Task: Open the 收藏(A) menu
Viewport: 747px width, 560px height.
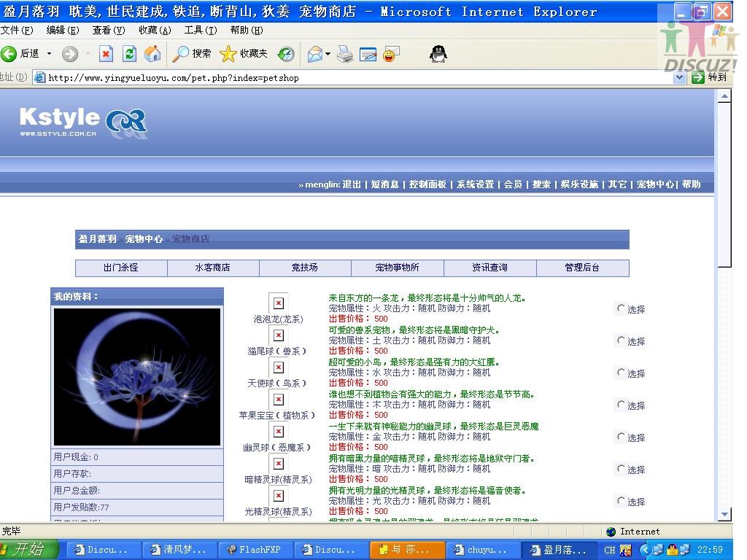Action: pos(155,30)
